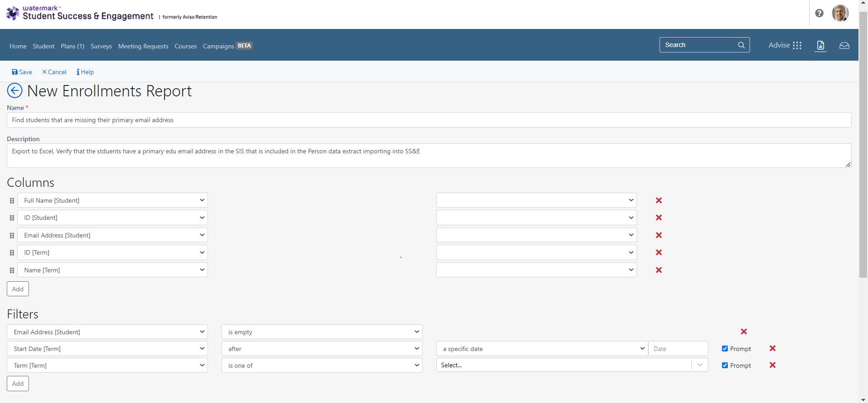Open the 'is one of' operator dropdown
Screen dimensions: 868x403
(322, 365)
